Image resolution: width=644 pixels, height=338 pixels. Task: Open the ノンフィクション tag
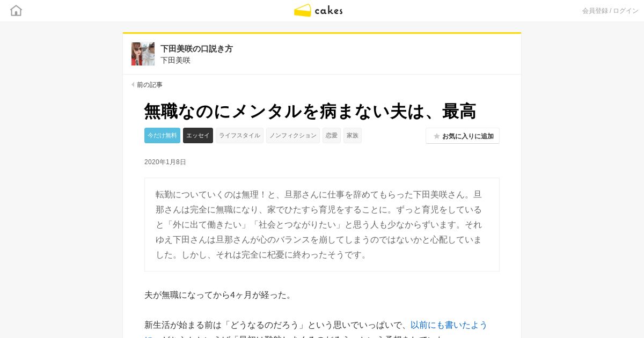(x=293, y=135)
